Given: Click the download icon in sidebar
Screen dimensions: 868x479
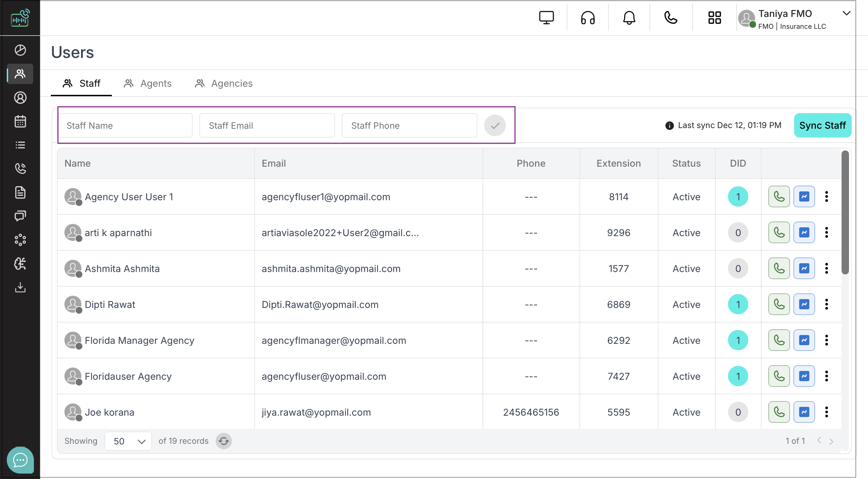Looking at the screenshot, I should click(20, 287).
